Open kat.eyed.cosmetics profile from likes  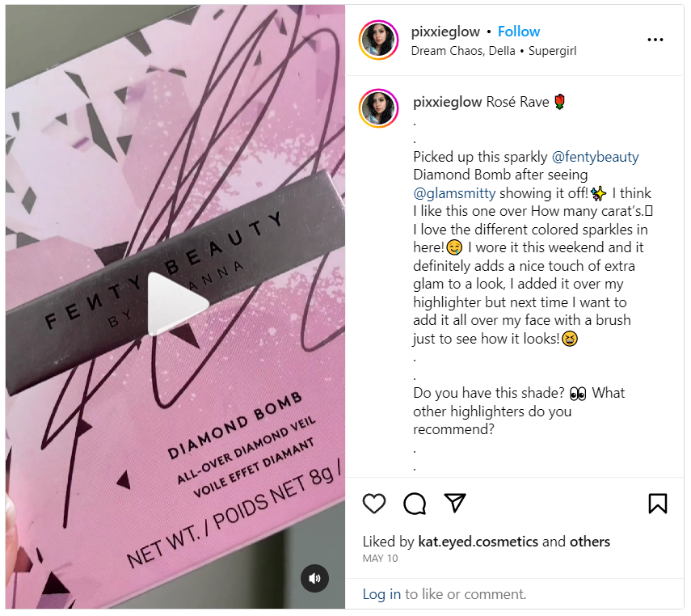tap(478, 542)
